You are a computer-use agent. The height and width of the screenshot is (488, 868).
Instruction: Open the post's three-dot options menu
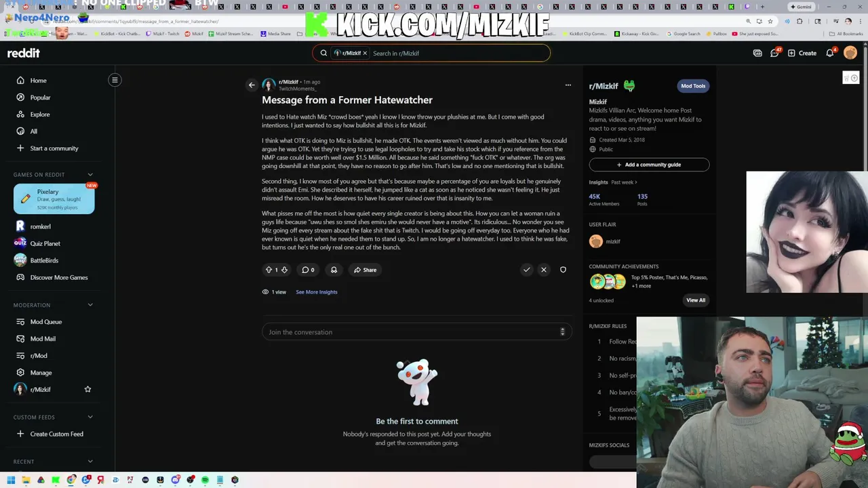pyautogui.click(x=568, y=85)
